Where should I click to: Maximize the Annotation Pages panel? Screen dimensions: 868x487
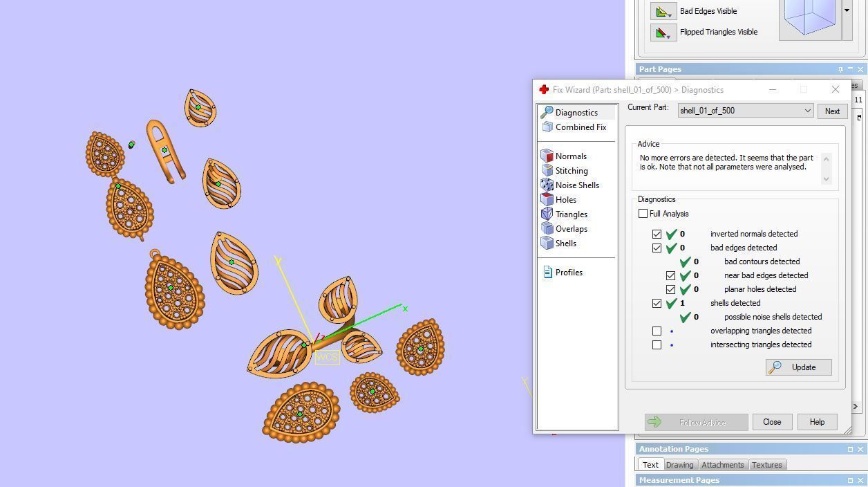[x=851, y=449]
